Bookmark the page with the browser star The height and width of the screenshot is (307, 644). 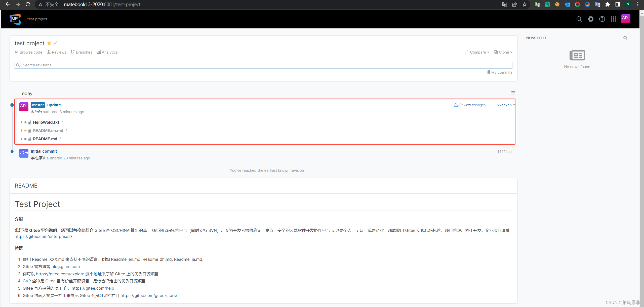click(x=525, y=5)
